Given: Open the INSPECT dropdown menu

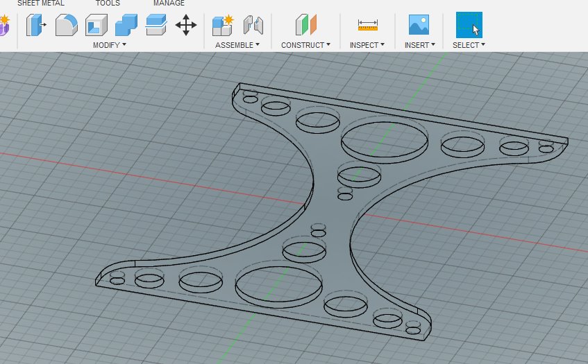Looking at the screenshot, I should pyautogui.click(x=367, y=45).
